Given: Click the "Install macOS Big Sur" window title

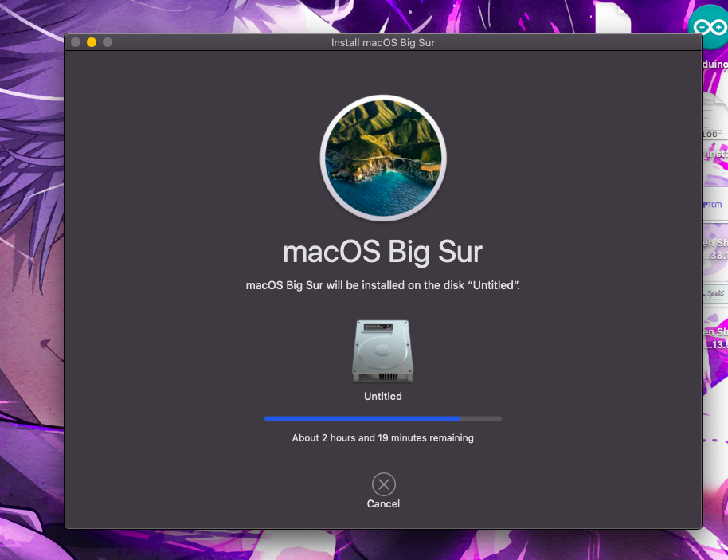Looking at the screenshot, I should [382, 43].
